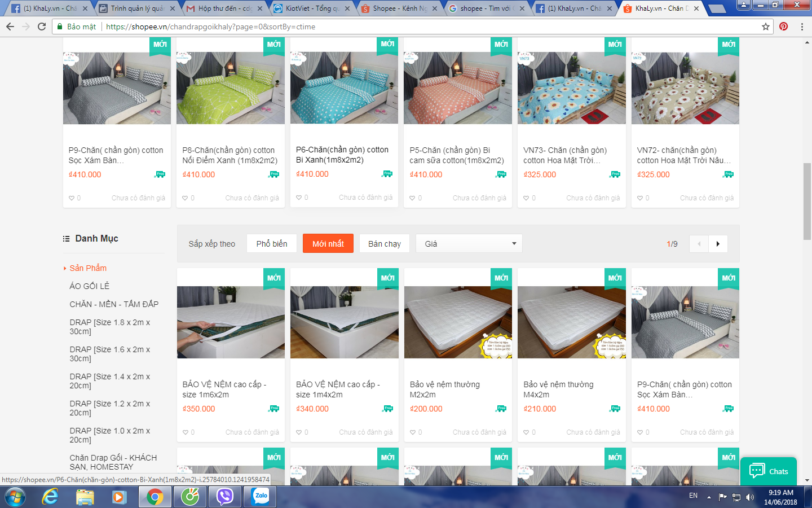The width and height of the screenshot is (812, 508).
Task: Open the Windows Start menu
Action: [15, 497]
